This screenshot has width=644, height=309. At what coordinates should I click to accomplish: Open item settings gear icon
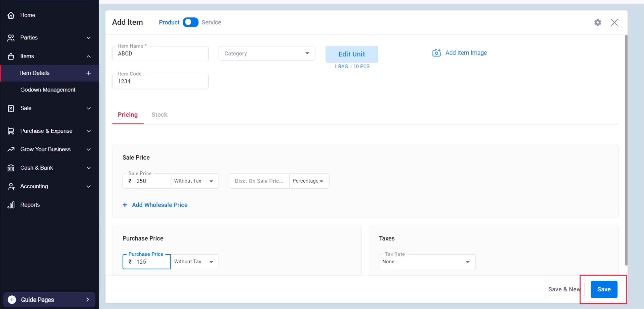(597, 22)
